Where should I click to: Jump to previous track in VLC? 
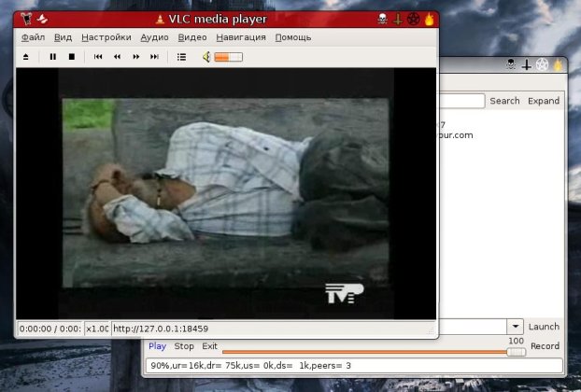pyautogui.click(x=98, y=57)
